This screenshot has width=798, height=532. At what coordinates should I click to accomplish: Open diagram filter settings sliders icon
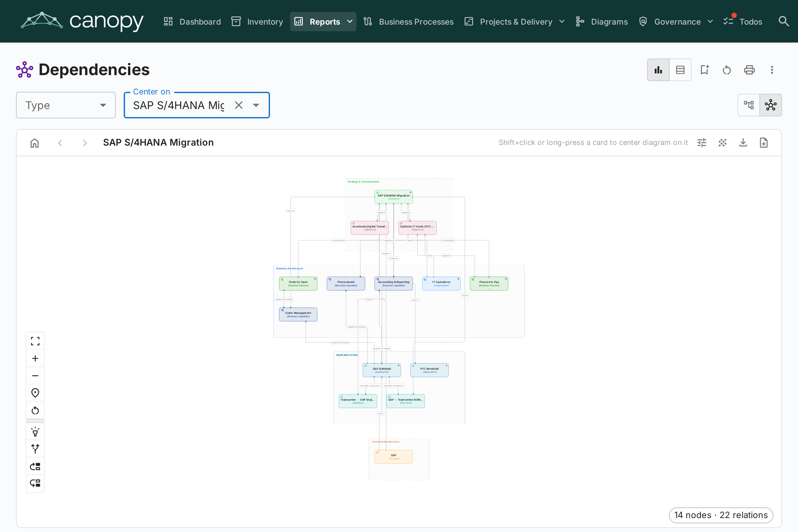(702, 143)
